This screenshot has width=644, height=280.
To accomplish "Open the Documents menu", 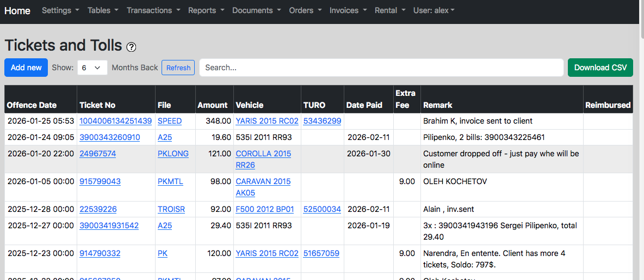I will (x=256, y=10).
